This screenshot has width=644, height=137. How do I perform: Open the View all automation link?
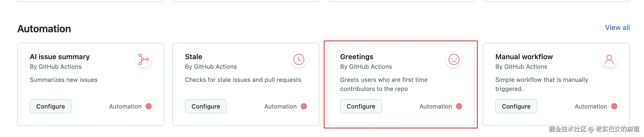coord(617,27)
